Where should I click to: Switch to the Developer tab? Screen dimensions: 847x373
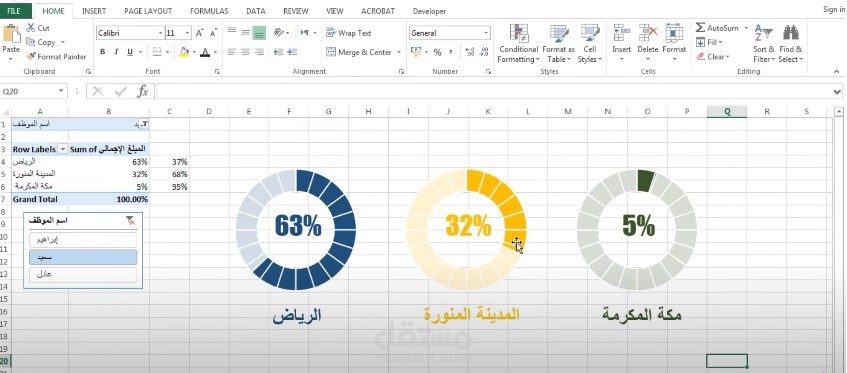(429, 11)
